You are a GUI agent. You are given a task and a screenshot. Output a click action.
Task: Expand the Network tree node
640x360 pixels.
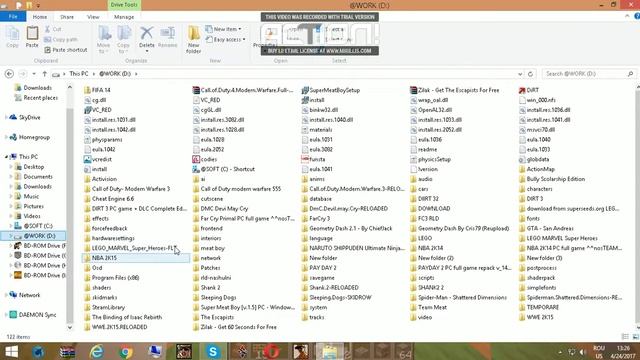point(6,295)
